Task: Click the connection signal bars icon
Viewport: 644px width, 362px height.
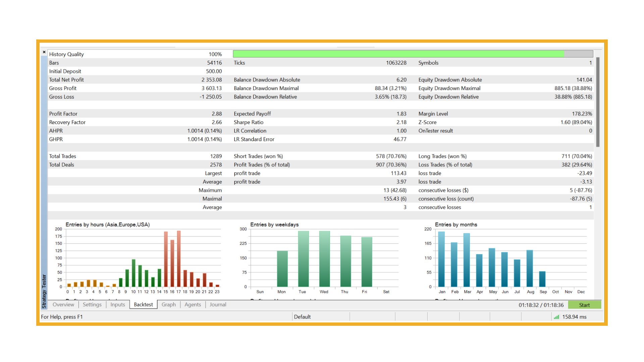Action: [x=556, y=317]
